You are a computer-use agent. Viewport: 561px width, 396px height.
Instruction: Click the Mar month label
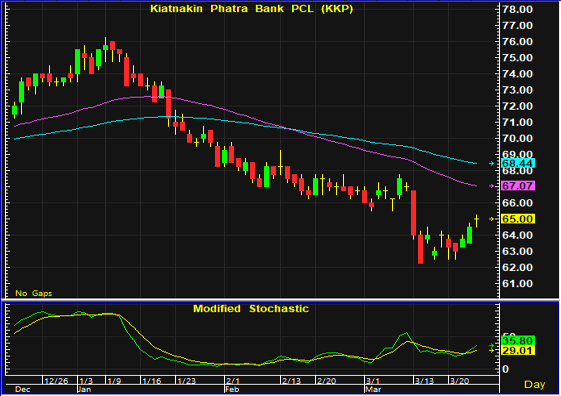point(373,389)
